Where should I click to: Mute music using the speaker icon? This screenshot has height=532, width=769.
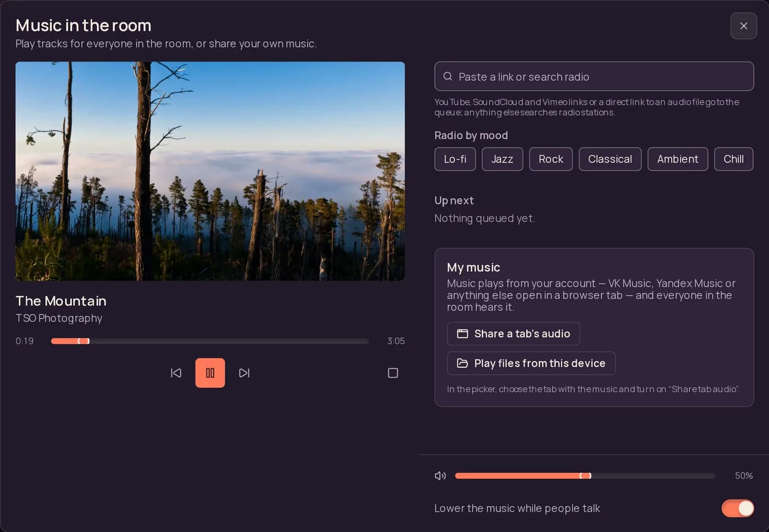pyautogui.click(x=441, y=475)
